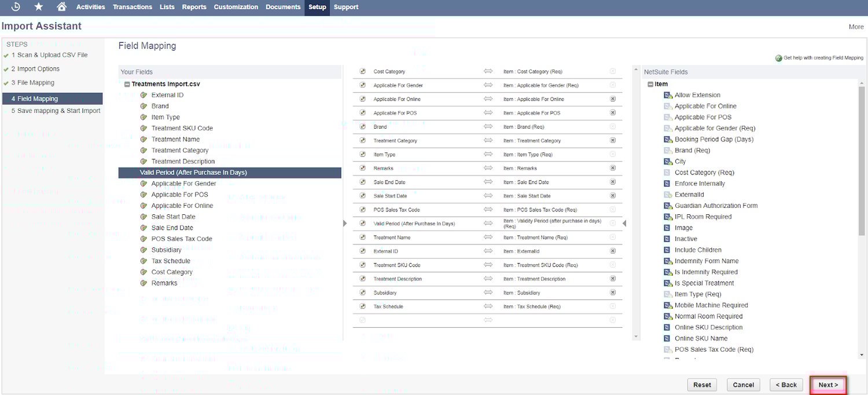This screenshot has height=395, width=868.
Task: Open the Setup menu
Action: [x=317, y=7]
